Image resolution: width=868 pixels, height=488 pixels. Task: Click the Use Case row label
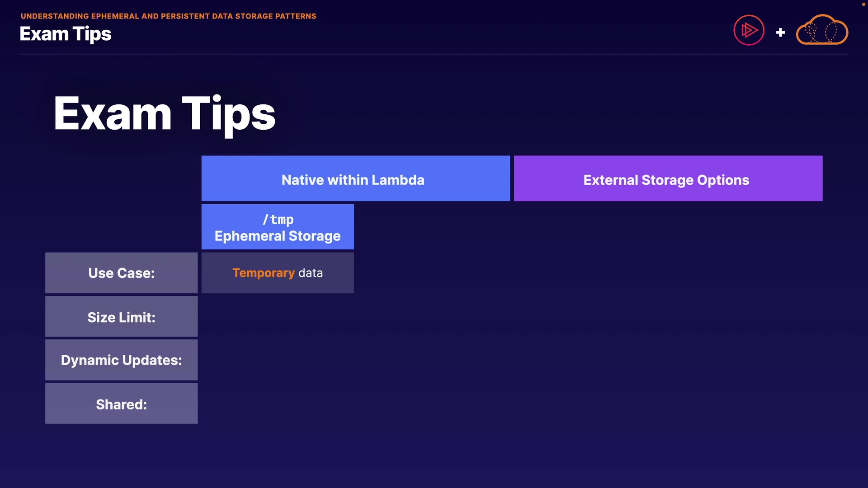pyautogui.click(x=121, y=273)
